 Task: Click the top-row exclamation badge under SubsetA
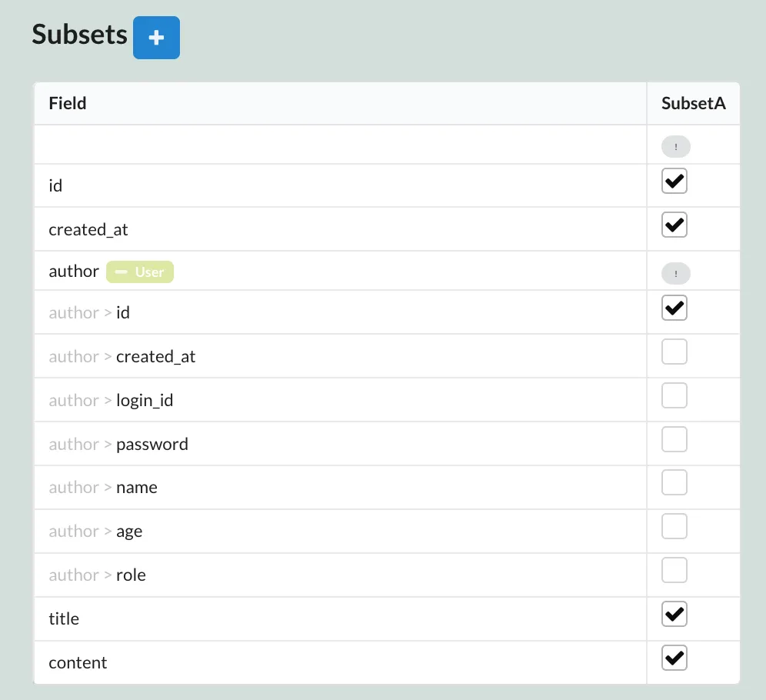(x=676, y=146)
